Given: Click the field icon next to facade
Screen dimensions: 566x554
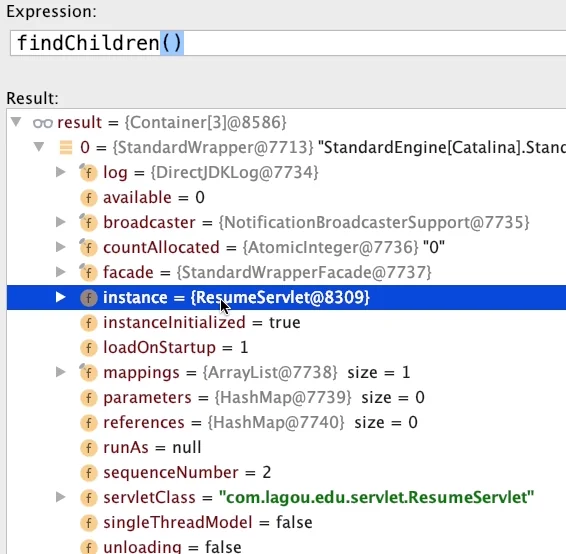Looking at the screenshot, I should (88, 272).
